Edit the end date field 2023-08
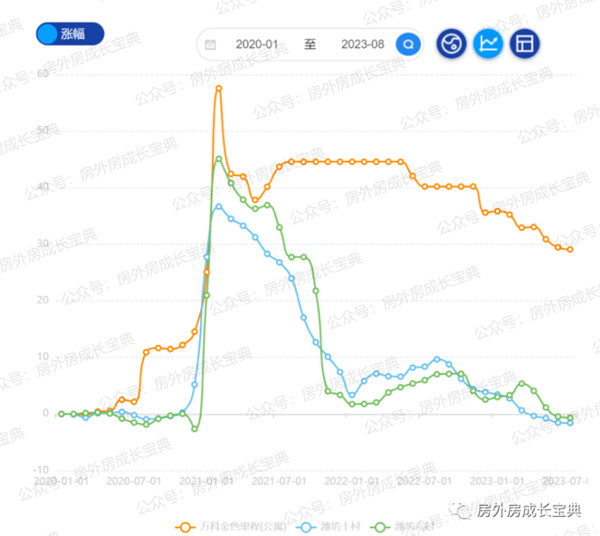The image size is (600, 536). pos(362,44)
